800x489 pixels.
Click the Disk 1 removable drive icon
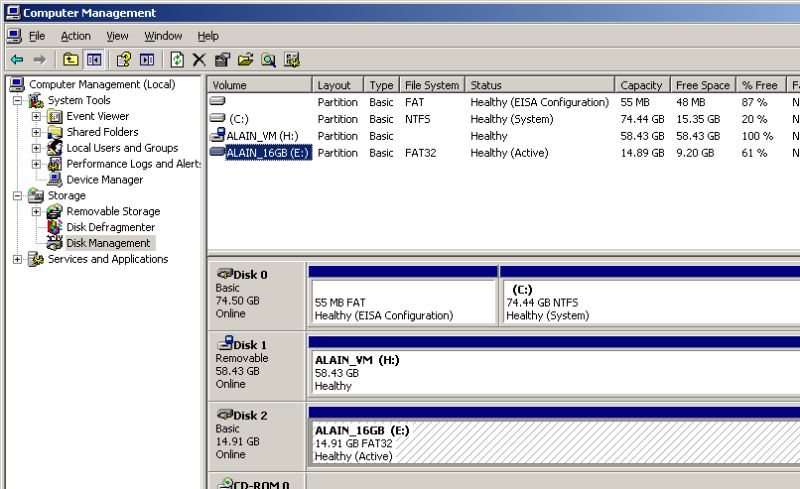[x=225, y=343]
